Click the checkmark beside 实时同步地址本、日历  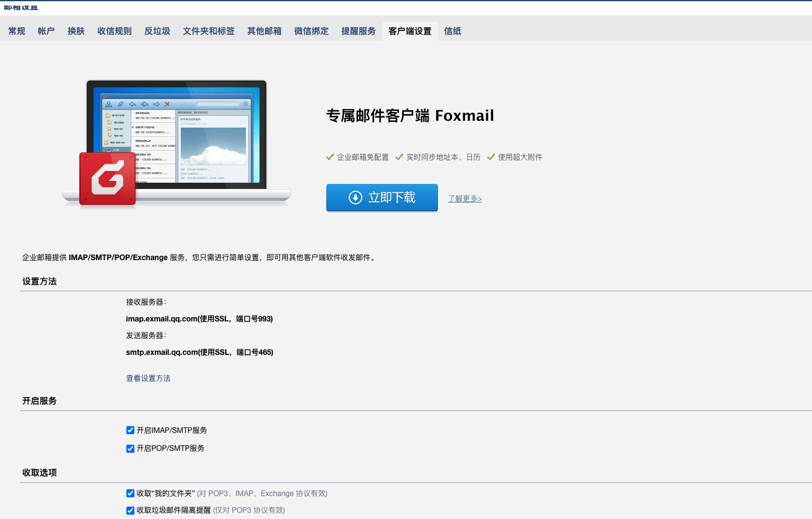click(399, 157)
